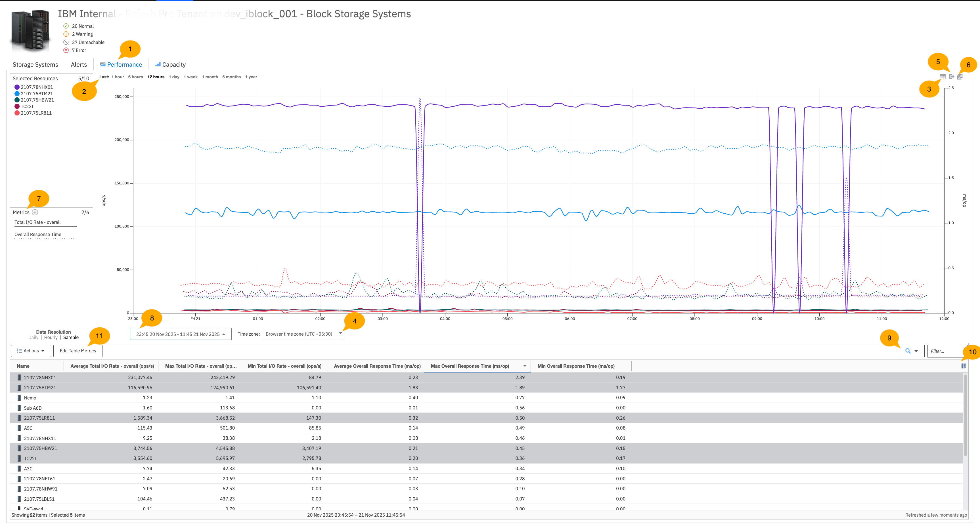Viewport: 980px width, 526px height.
Task: Click the Unreachable status icon
Action: coord(66,42)
